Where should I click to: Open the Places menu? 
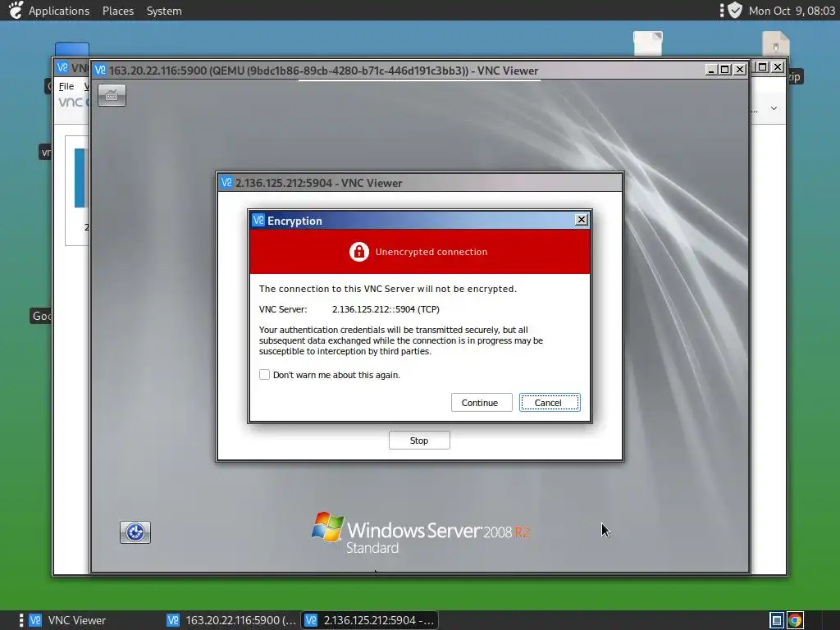(118, 11)
